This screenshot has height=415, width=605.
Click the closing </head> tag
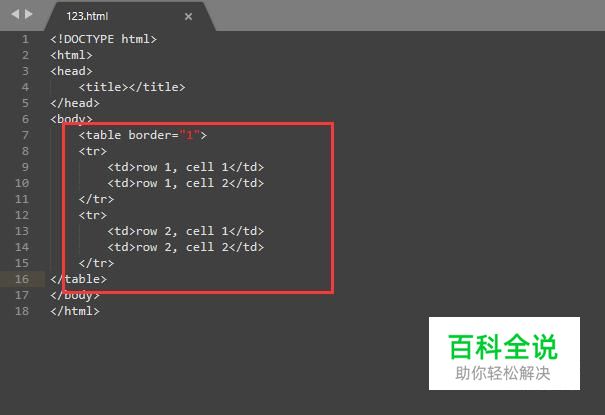tap(75, 103)
